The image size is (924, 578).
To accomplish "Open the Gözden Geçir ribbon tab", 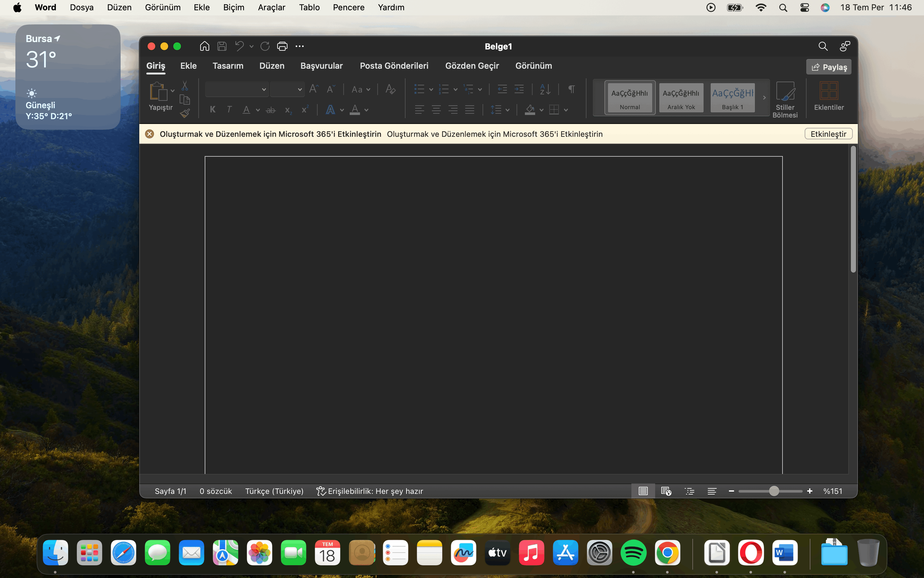I will click(472, 66).
